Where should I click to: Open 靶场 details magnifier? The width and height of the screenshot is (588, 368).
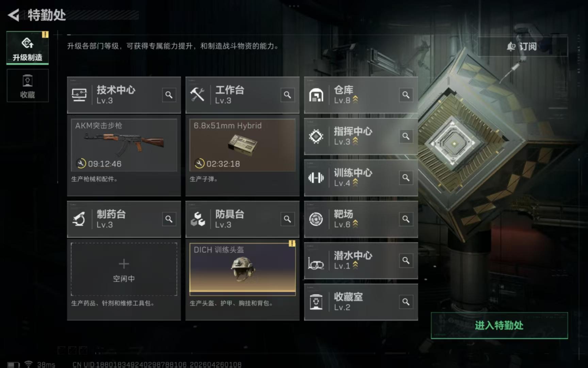[406, 219]
